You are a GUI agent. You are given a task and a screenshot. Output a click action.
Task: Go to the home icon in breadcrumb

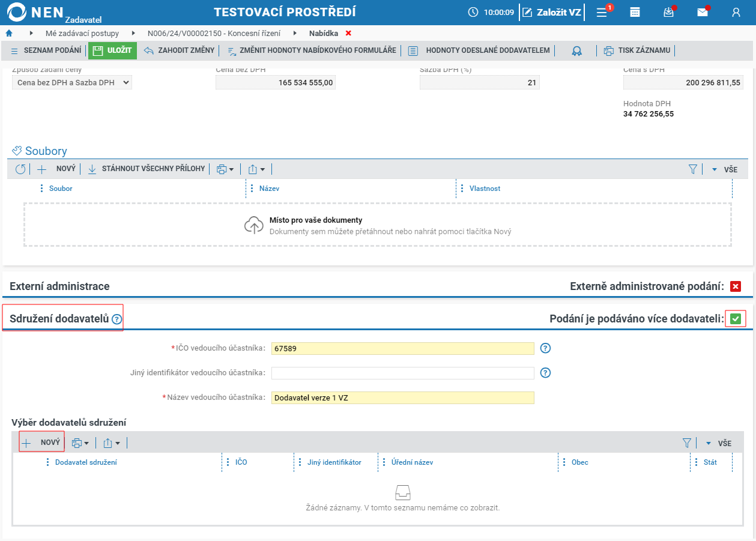click(8, 33)
